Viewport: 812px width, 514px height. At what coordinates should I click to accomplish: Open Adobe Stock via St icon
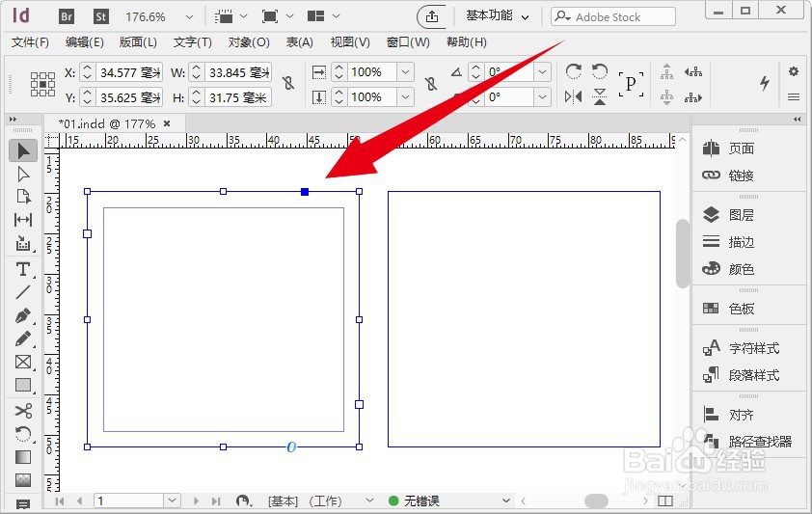coord(101,16)
